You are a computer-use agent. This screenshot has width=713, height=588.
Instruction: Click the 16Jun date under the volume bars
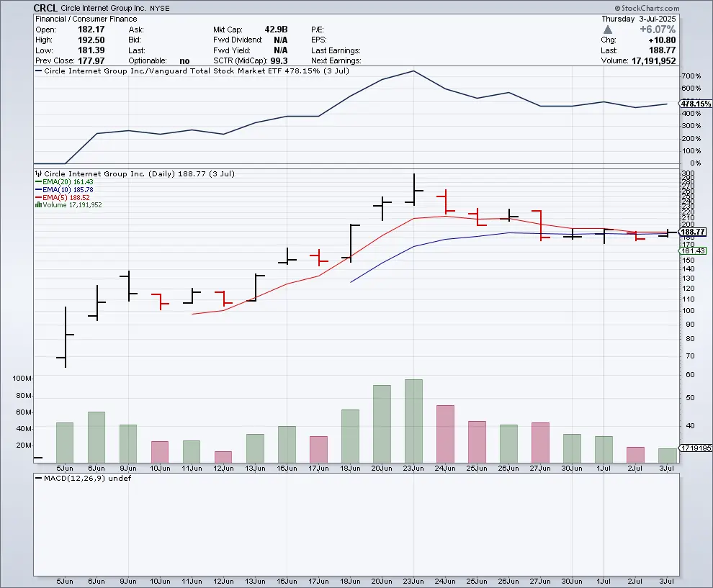(287, 468)
